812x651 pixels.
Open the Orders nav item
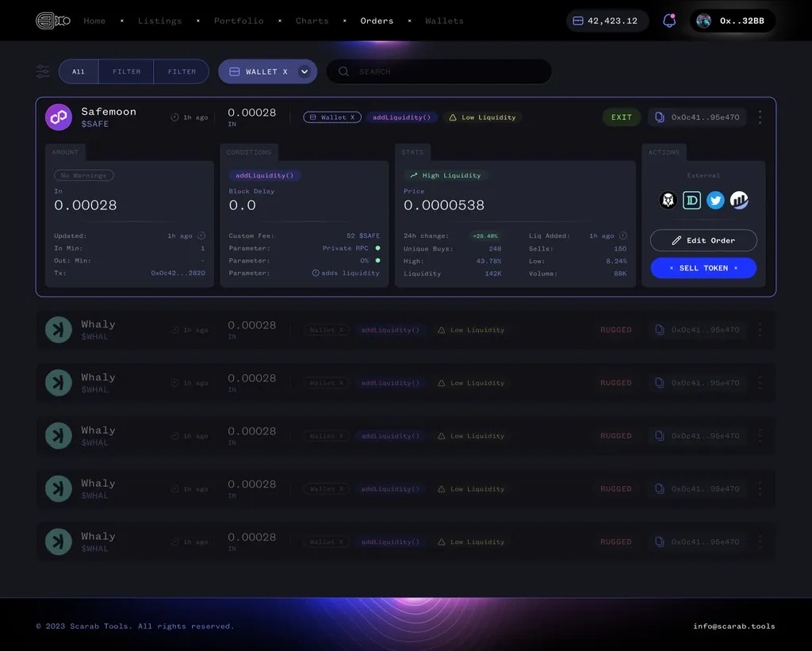[x=377, y=21]
